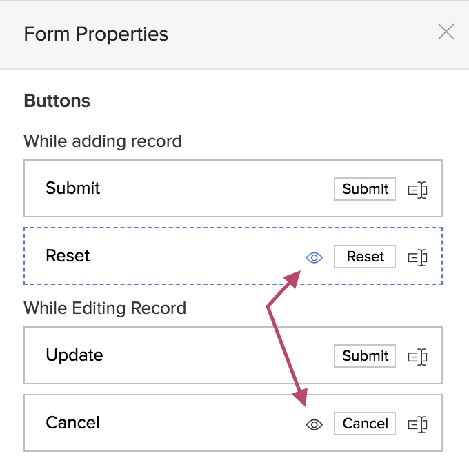Close the Form Properties panel

(446, 32)
